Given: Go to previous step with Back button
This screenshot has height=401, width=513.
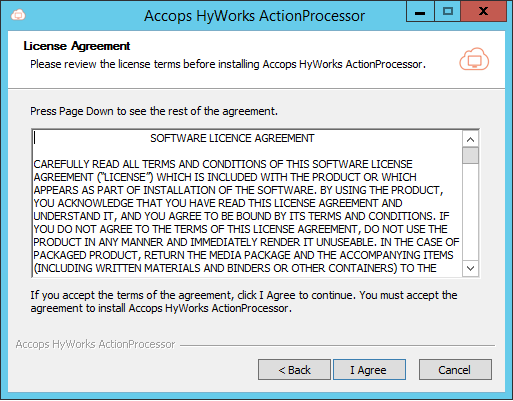Looking at the screenshot, I should (294, 370).
